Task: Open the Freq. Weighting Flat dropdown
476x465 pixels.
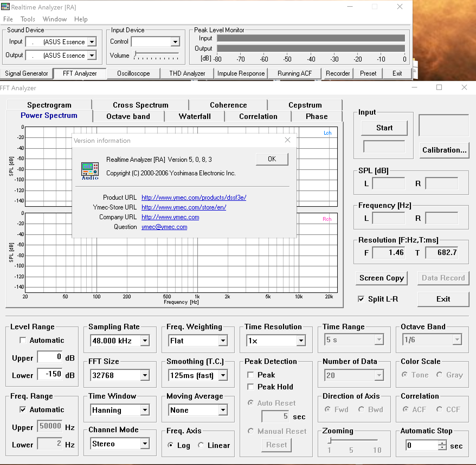Action: pyautogui.click(x=223, y=341)
